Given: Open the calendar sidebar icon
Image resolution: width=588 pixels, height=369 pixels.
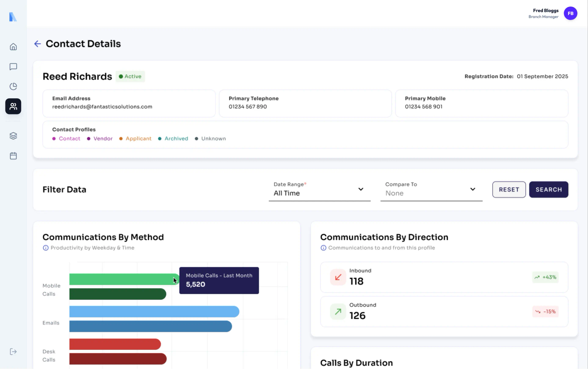Looking at the screenshot, I should tap(13, 156).
